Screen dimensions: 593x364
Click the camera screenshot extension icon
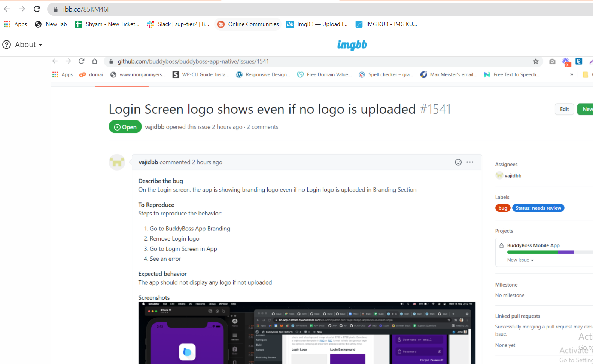pyautogui.click(x=552, y=61)
